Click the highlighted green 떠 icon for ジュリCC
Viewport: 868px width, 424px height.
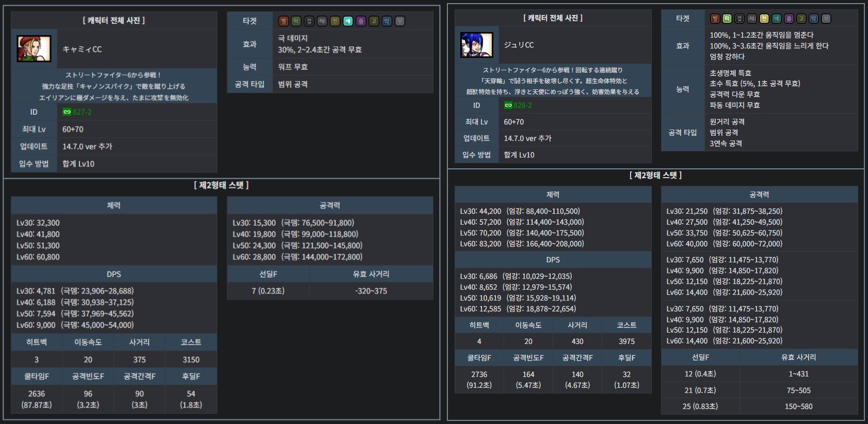[727, 19]
